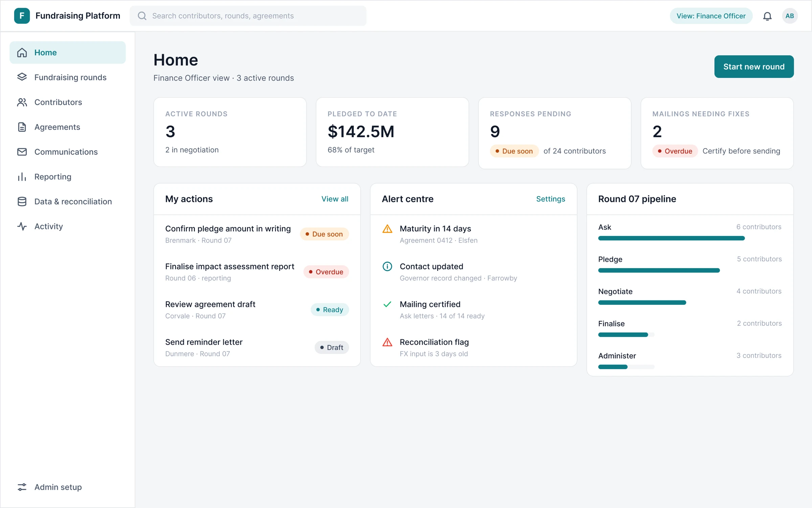Open Finalise impact assessment report action
Image resolution: width=812 pixels, height=508 pixels.
coord(257,272)
